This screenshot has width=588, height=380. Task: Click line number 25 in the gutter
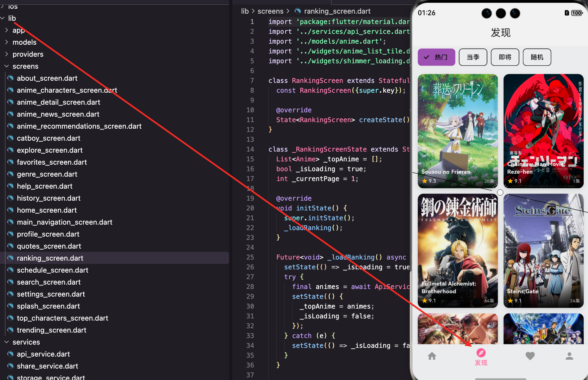tap(250, 257)
